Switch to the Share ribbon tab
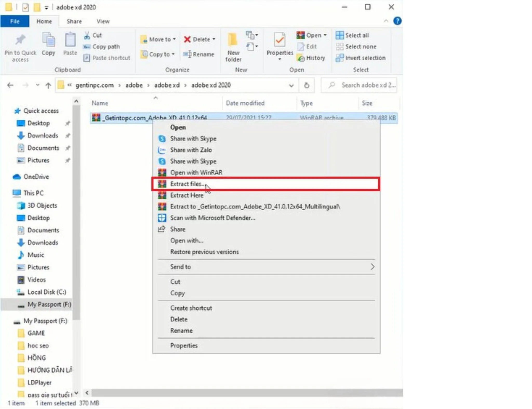The height and width of the screenshot is (409, 532). click(x=74, y=21)
